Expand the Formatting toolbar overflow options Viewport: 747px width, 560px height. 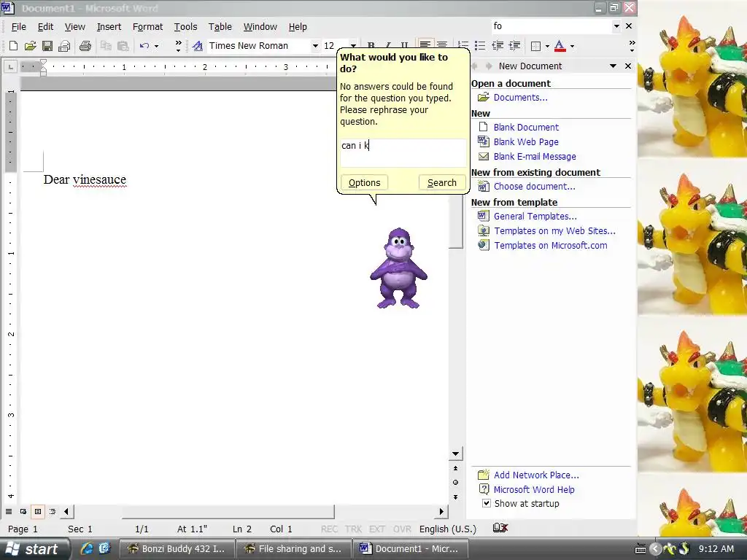(x=632, y=46)
